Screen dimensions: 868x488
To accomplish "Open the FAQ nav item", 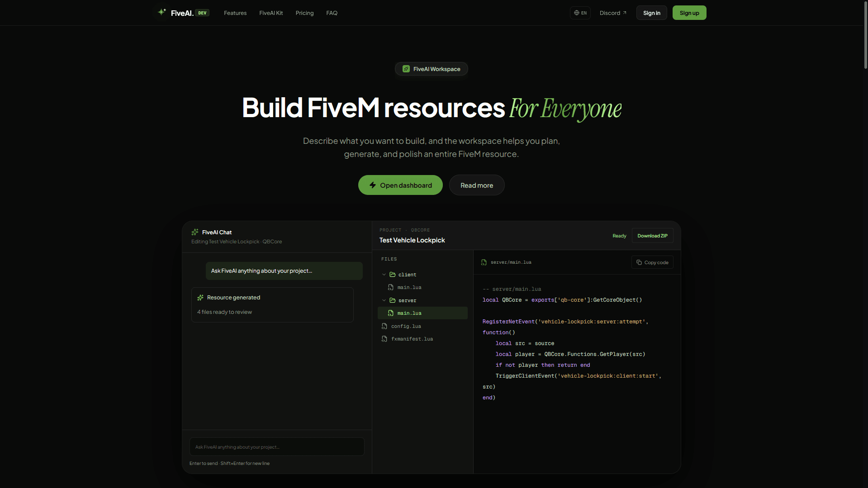I will pyautogui.click(x=332, y=13).
